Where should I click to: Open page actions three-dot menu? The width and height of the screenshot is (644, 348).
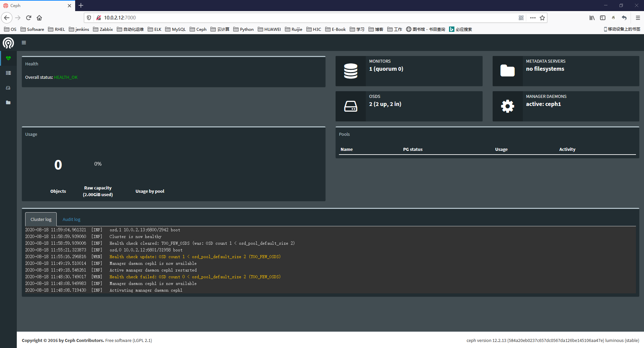[x=533, y=18]
